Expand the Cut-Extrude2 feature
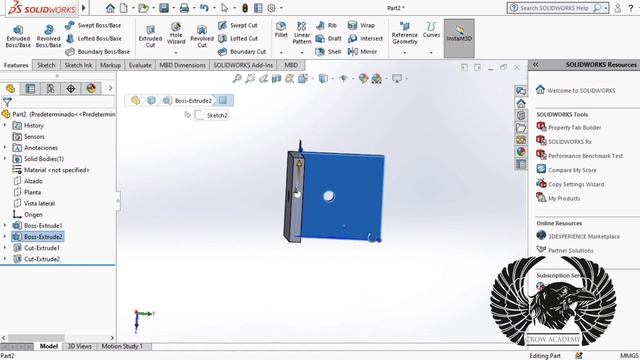The height and width of the screenshot is (360, 640). [x=5, y=258]
